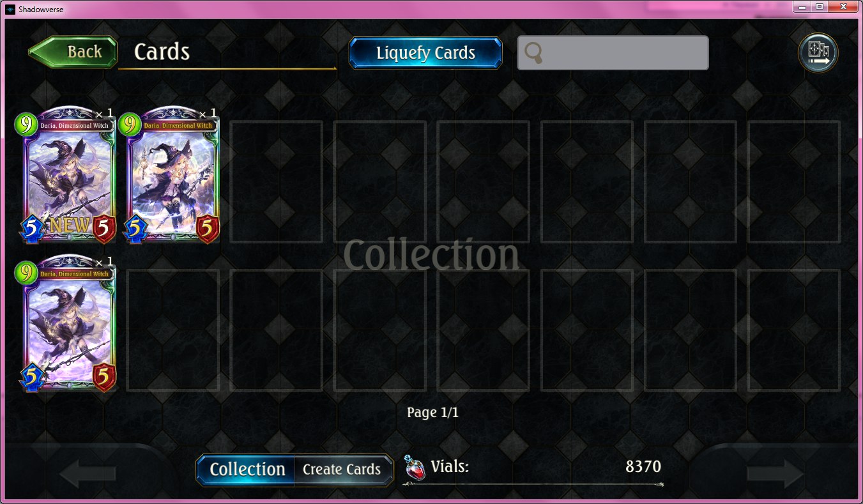Click the red vials potion icon
The height and width of the screenshot is (504, 863).
click(415, 468)
